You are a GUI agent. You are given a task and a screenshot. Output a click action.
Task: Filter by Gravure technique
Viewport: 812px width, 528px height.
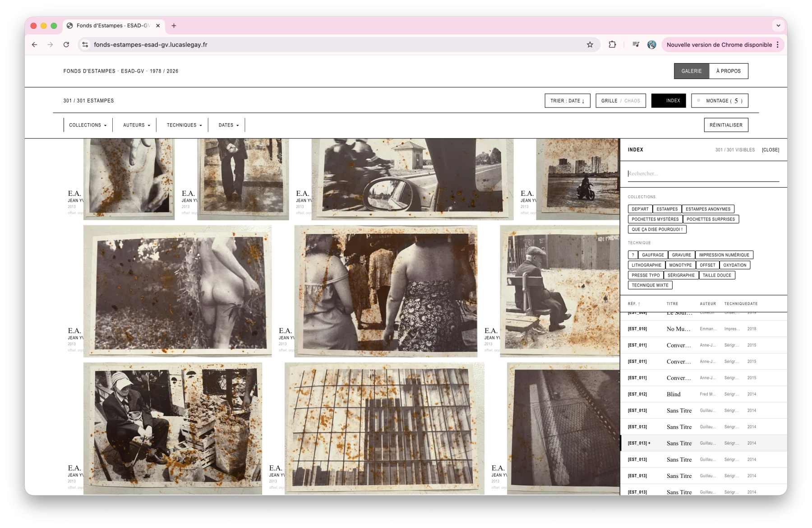click(682, 255)
